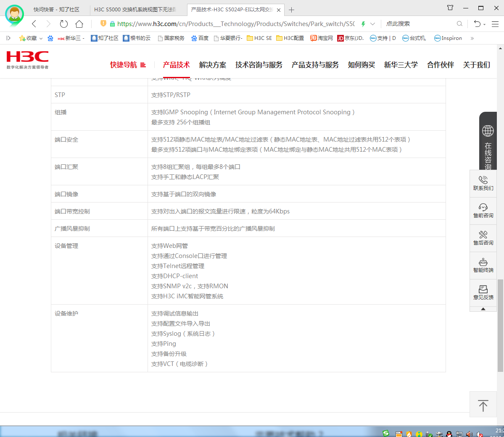Select the 关于我们 menu item
Viewport: 504px width, 437px height.
pyautogui.click(x=476, y=65)
